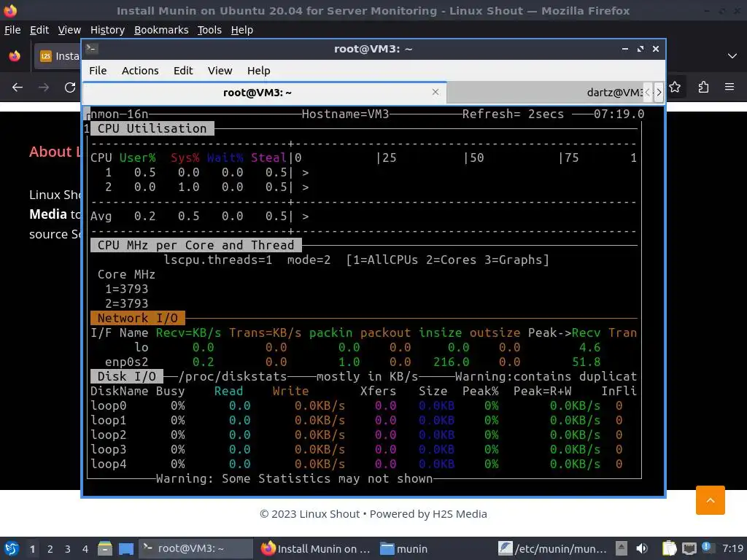Open munin folder taskbar entry
747x560 pixels.
404,548
